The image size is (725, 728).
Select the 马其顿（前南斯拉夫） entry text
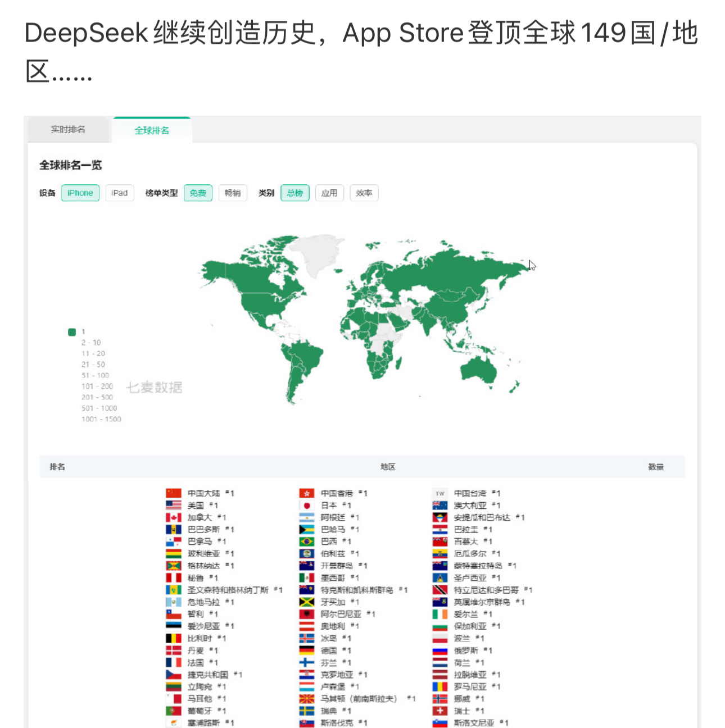(x=359, y=699)
